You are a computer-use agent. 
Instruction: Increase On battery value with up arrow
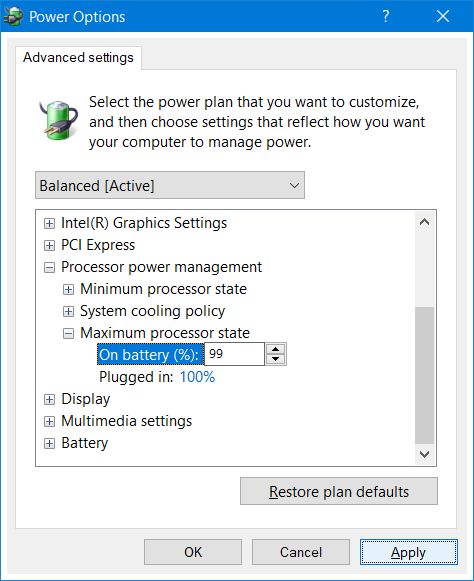click(x=275, y=349)
